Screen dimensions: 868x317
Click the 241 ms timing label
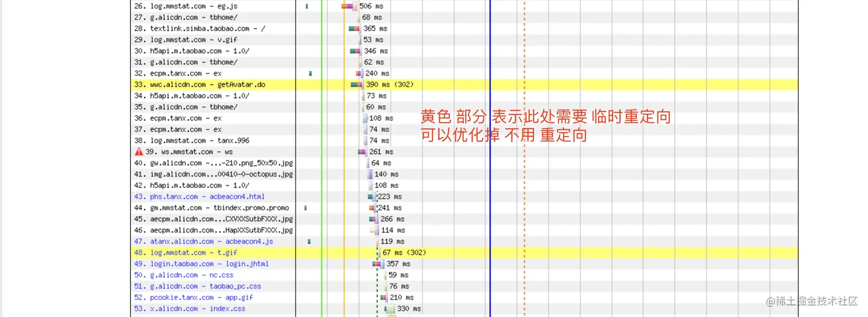[390, 208]
